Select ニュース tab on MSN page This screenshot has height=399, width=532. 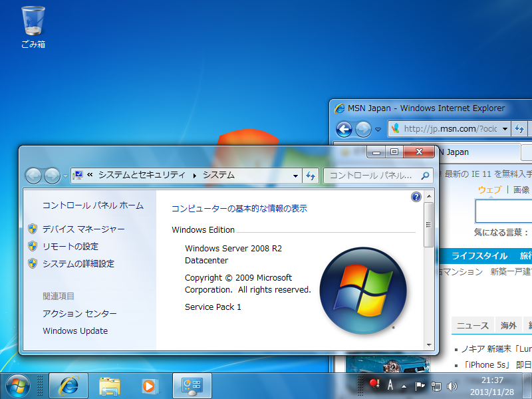pyautogui.click(x=473, y=326)
